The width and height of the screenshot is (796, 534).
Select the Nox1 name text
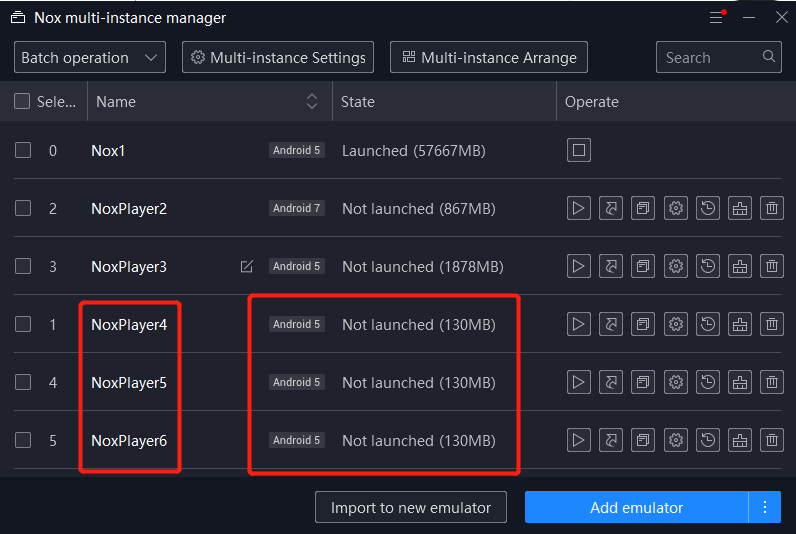(108, 151)
